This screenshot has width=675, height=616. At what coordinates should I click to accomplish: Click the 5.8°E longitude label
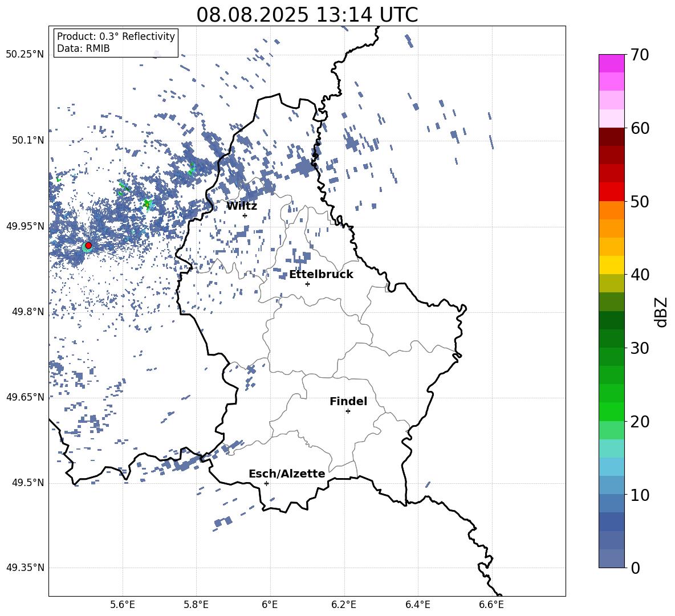pyautogui.click(x=196, y=605)
